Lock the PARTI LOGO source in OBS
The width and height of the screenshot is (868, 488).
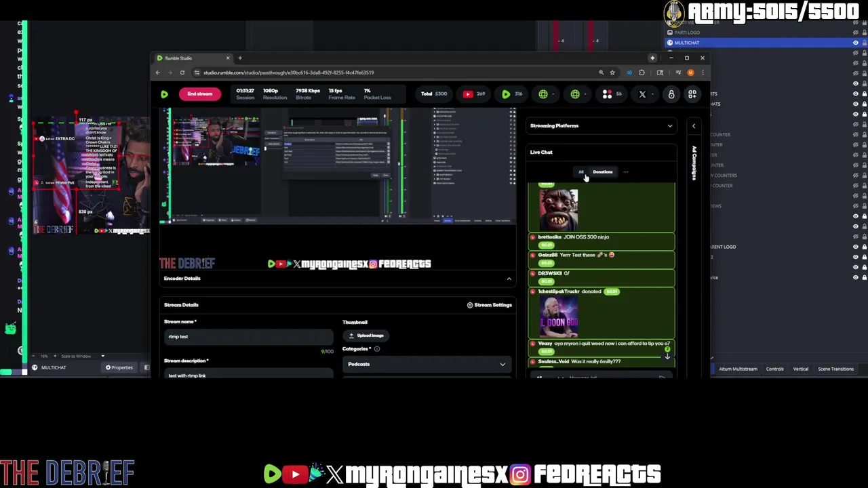(863, 33)
